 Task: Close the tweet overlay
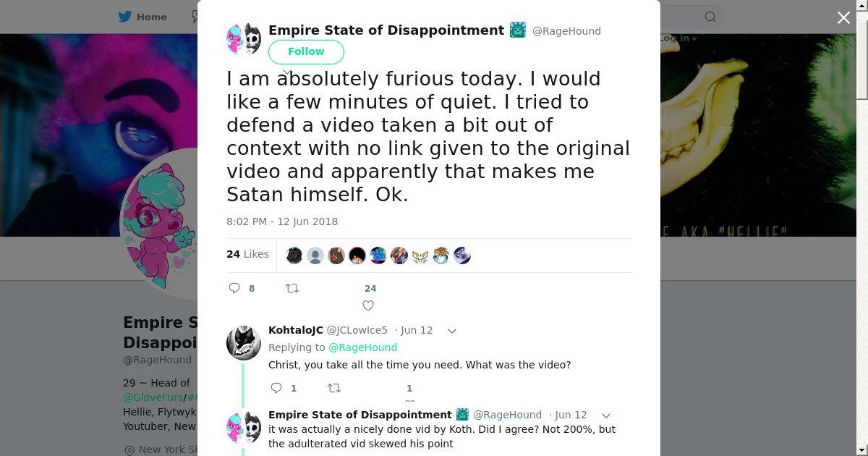(x=843, y=17)
